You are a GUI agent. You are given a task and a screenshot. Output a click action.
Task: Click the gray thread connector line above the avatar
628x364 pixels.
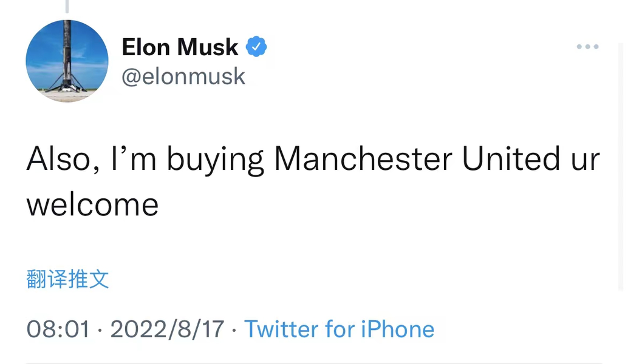click(x=67, y=6)
